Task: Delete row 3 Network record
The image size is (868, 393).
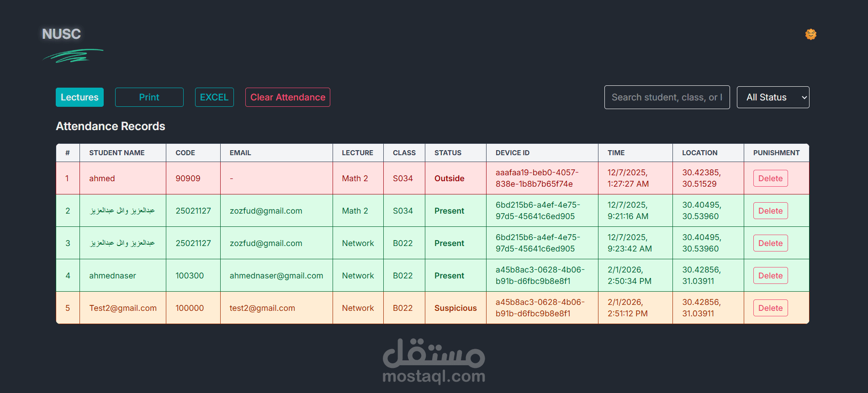Action: click(x=771, y=243)
